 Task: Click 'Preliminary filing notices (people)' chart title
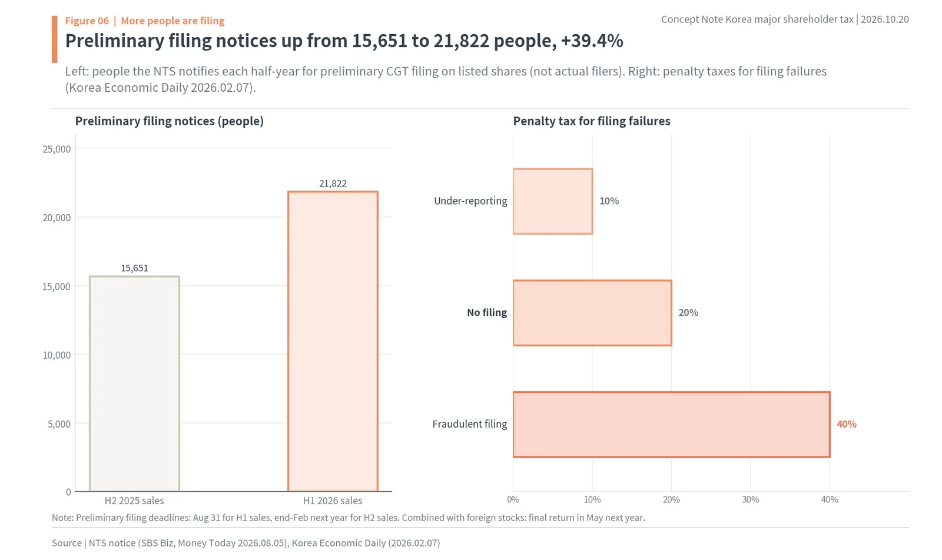(x=170, y=121)
